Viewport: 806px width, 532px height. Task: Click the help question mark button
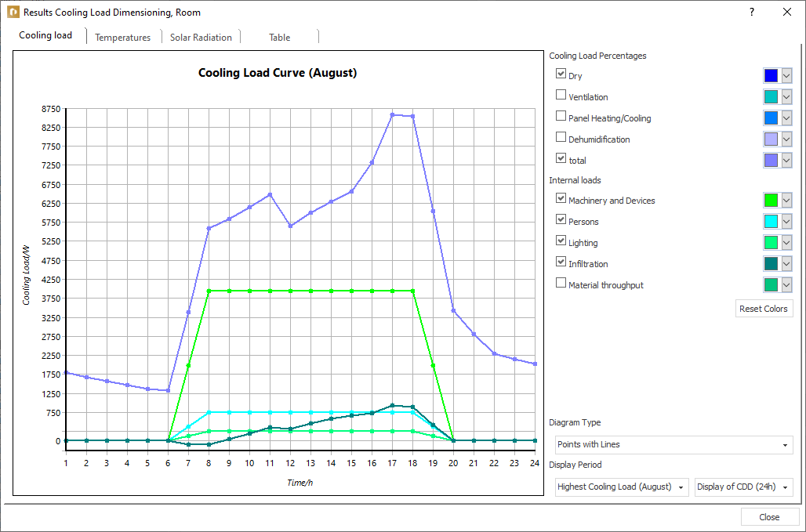click(752, 13)
